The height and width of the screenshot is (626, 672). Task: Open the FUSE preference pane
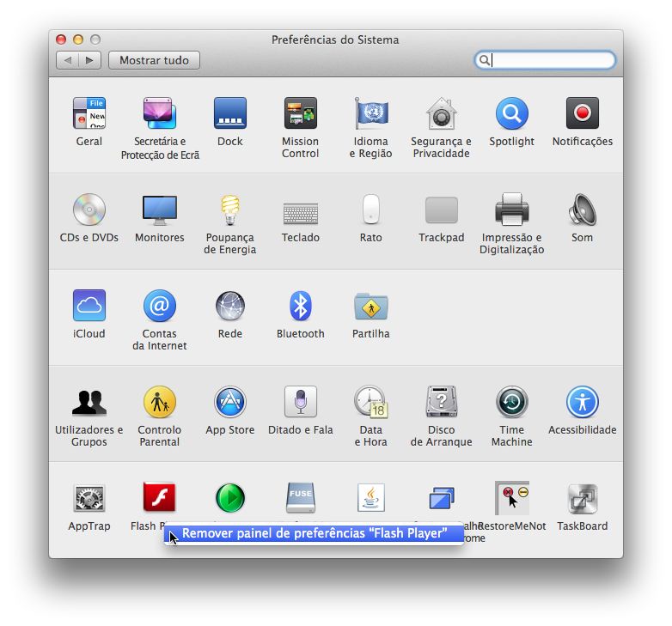pos(301,497)
